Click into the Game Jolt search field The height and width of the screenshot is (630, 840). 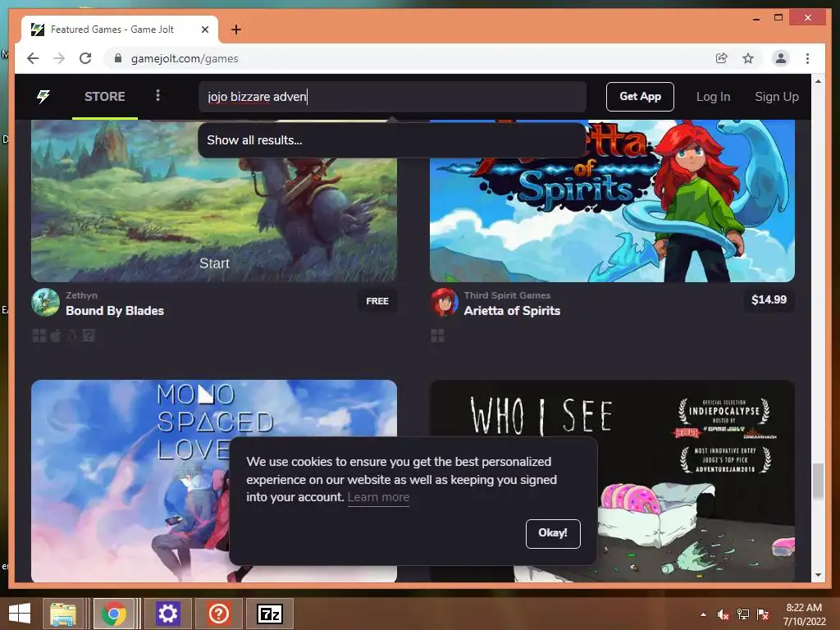392,97
